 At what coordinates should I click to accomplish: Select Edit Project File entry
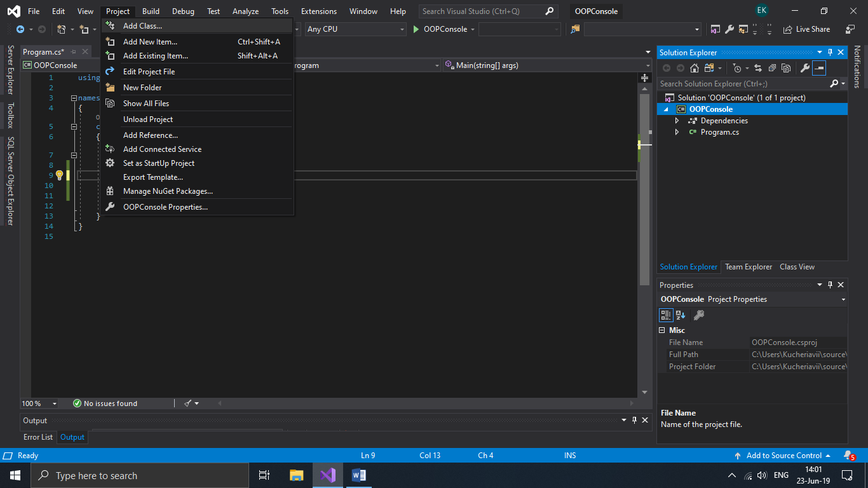point(197,72)
